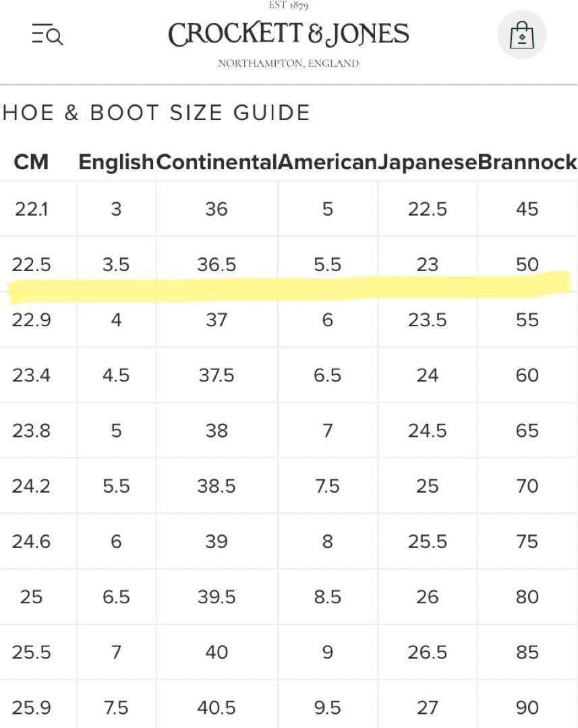Click the Crockett & Jones logo
578x728 pixels.
[289, 35]
